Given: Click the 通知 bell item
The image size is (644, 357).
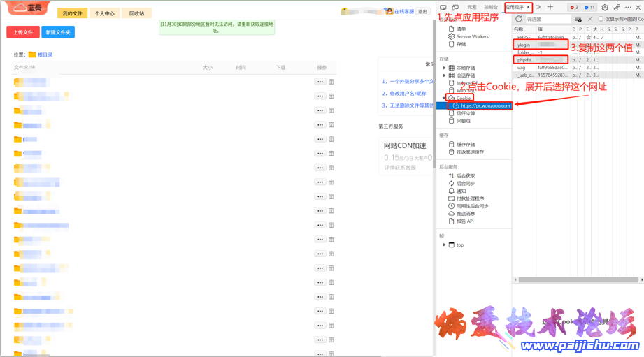Looking at the screenshot, I should [461, 191].
